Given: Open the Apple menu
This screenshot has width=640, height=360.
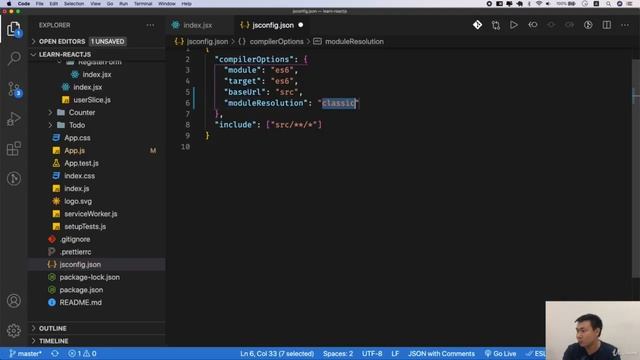Looking at the screenshot, I should (9, 4).
